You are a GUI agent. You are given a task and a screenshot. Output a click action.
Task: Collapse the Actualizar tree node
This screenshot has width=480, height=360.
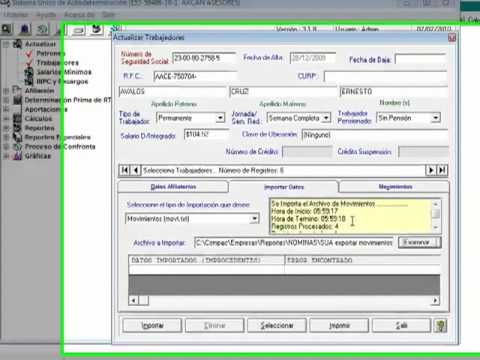point(6,44)
